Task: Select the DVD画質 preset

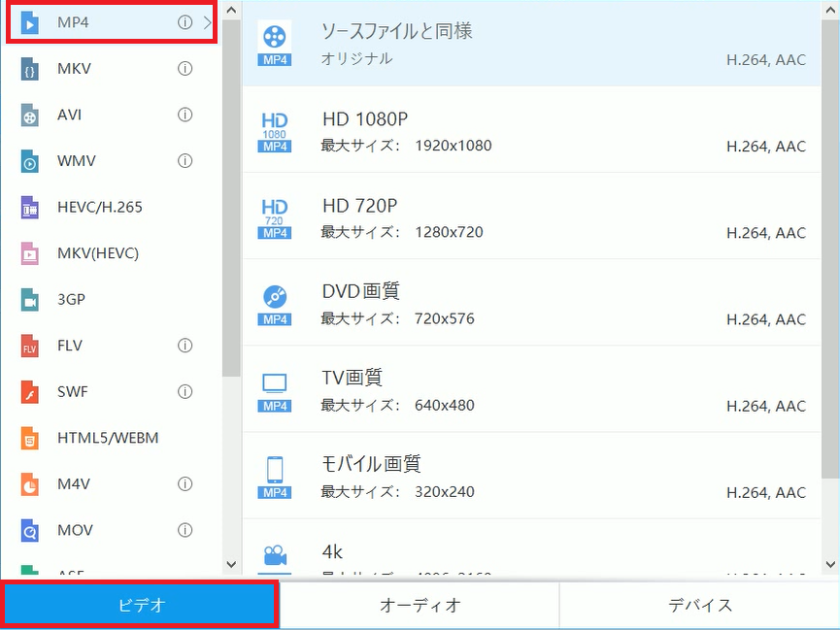Action: pyautogui.click(x=531, y=304)
